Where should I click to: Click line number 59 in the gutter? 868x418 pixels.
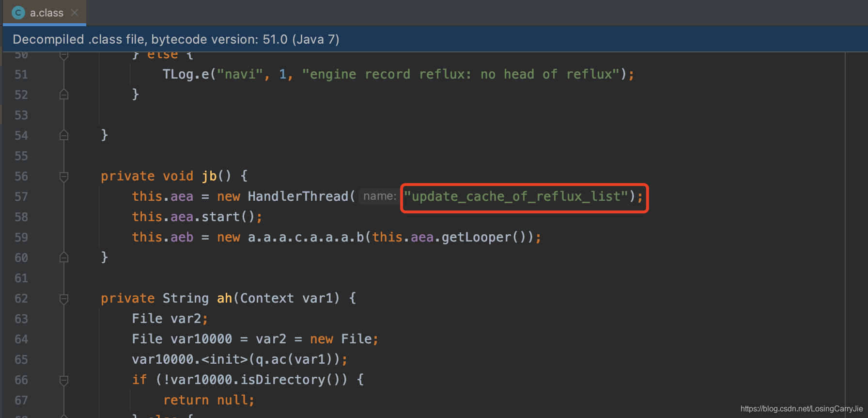coord(21,237)
